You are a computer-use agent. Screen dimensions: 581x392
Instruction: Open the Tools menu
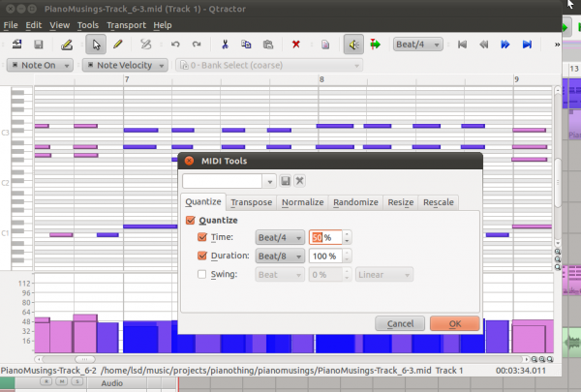coord(88,25)
